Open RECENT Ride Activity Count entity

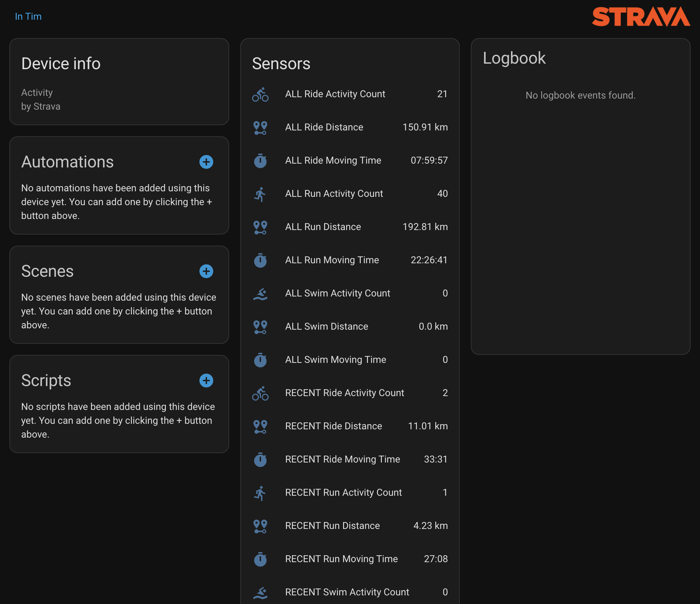pos(344,393)
